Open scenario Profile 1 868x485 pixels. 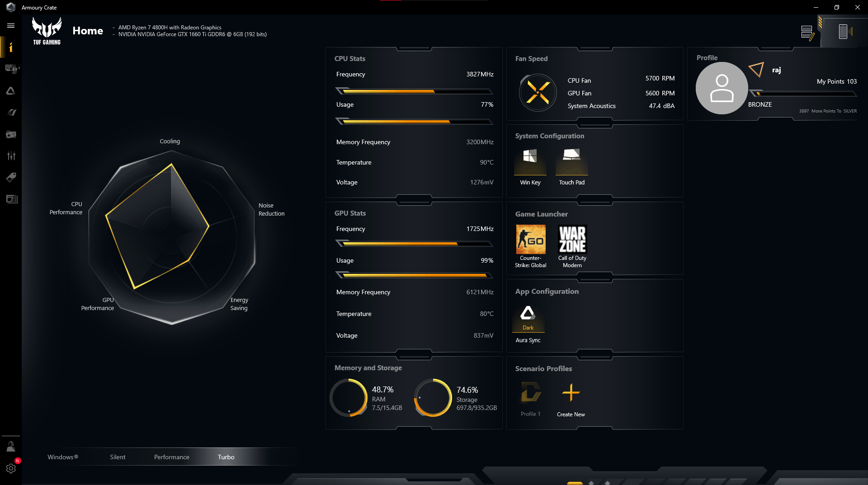click(531, 399)
